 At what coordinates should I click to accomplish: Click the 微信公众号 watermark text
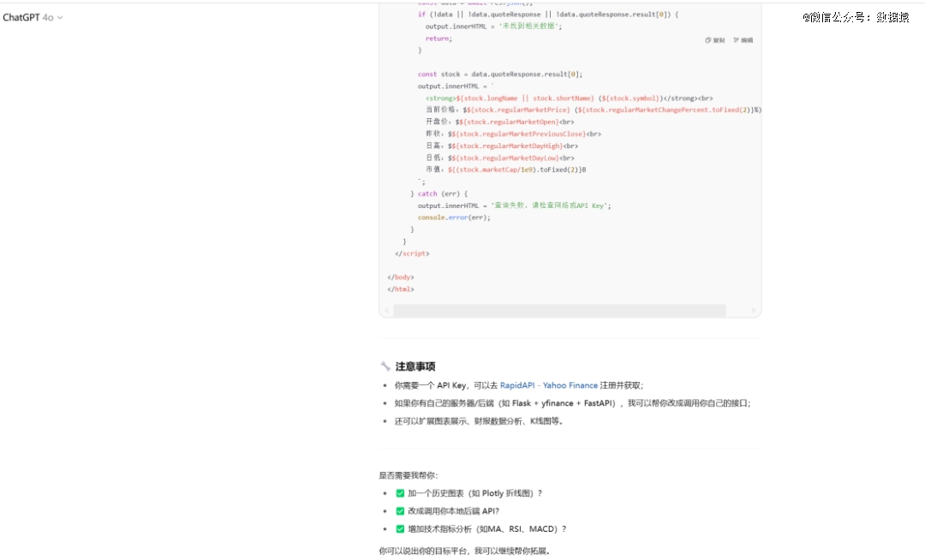coord(856,17)
